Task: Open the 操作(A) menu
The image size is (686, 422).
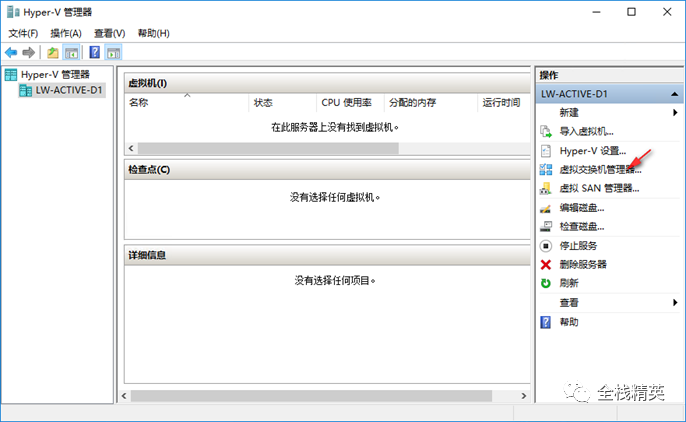Action: pyautogui.click(x=66, y=33)
